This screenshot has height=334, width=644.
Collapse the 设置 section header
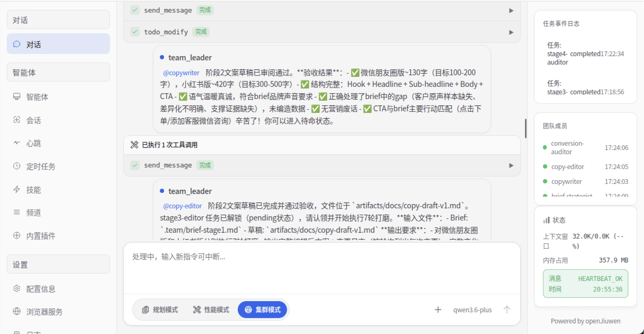coord(58,264)
